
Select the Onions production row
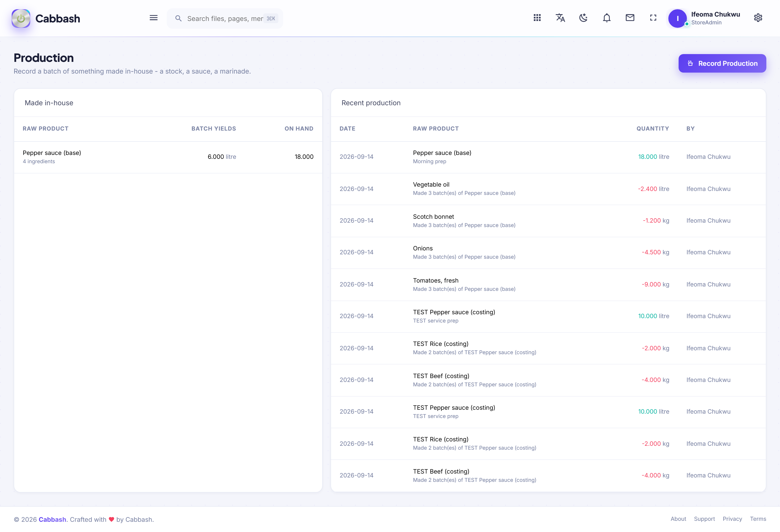tap(548, 253)
